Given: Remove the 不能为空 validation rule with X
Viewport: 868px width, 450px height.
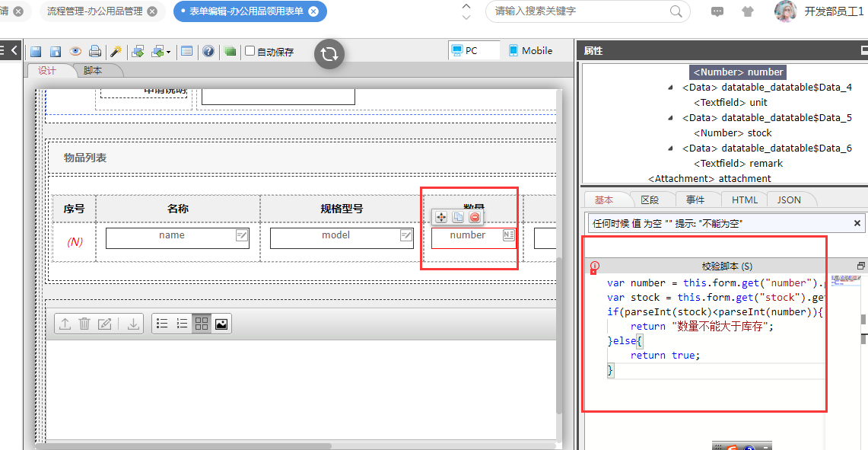Looking at the screenshot, I should 857,223.
